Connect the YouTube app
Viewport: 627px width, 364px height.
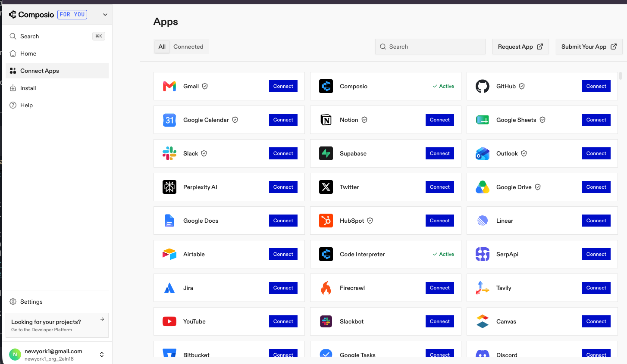coord(283,321)
